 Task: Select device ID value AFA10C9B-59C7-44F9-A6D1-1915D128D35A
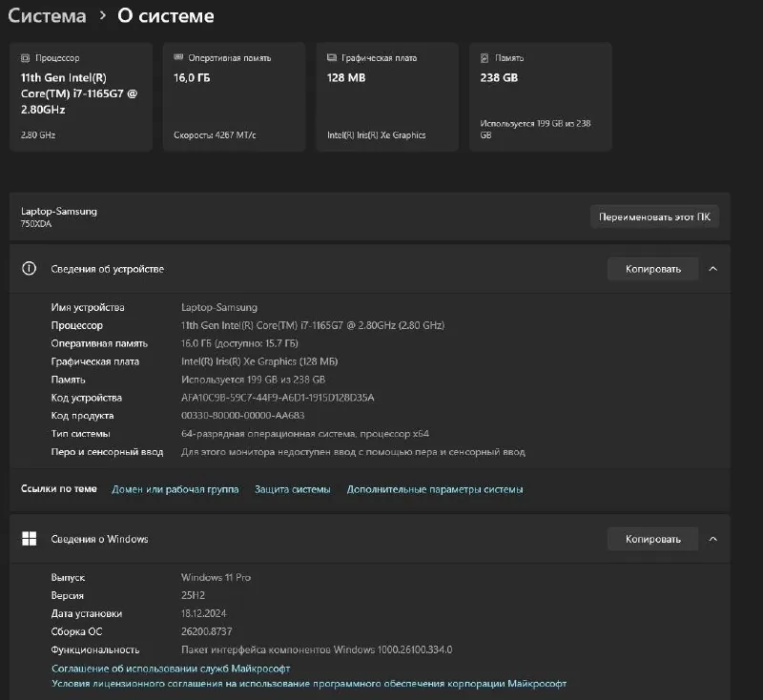pos(278,398)
